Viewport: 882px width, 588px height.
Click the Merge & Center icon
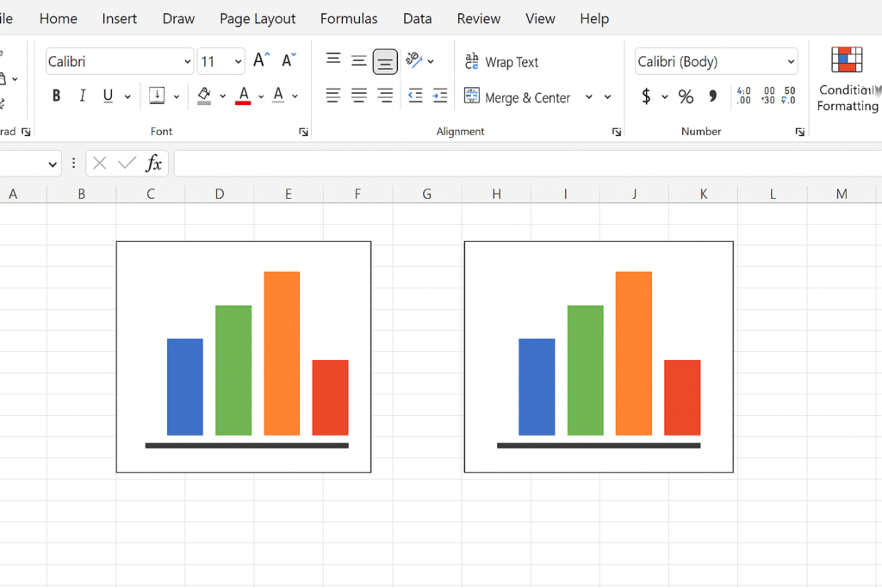pyautogui.click(x=471, y=96)
